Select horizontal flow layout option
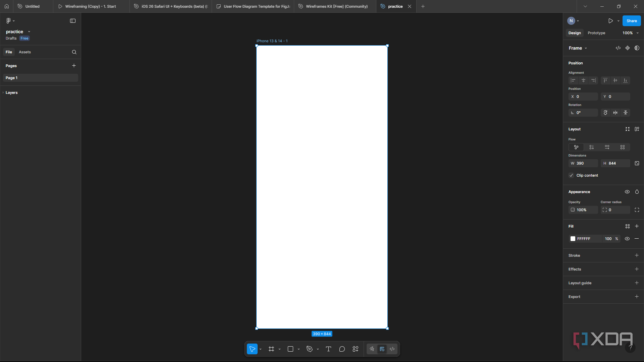 607,147
